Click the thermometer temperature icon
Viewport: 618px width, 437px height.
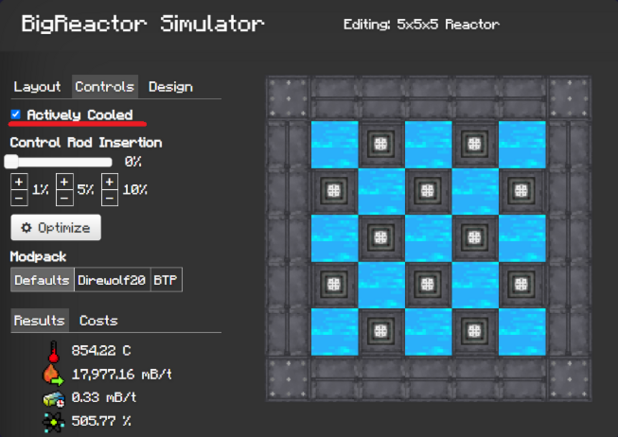coord(53,351)
